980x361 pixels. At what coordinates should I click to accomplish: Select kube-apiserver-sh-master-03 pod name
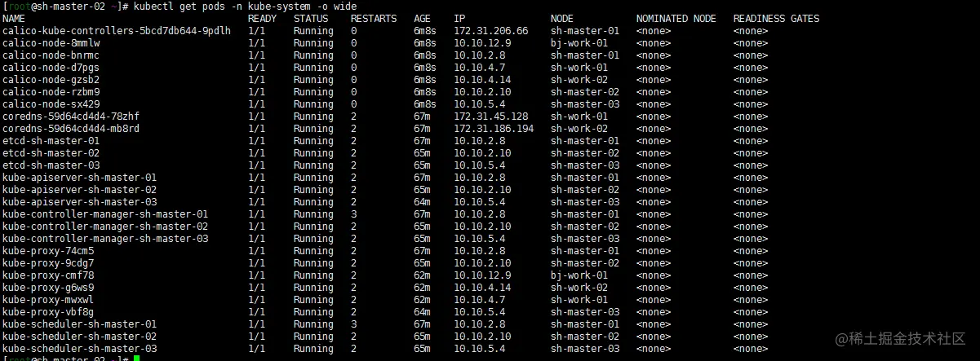pyautogui.click(x=80, y=202)
